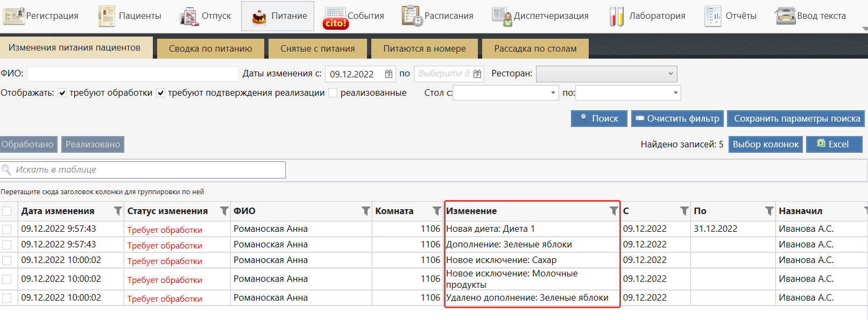Open the Пациенты module icon
This screenshot has height=320, width=868.
tap(107, 16)
